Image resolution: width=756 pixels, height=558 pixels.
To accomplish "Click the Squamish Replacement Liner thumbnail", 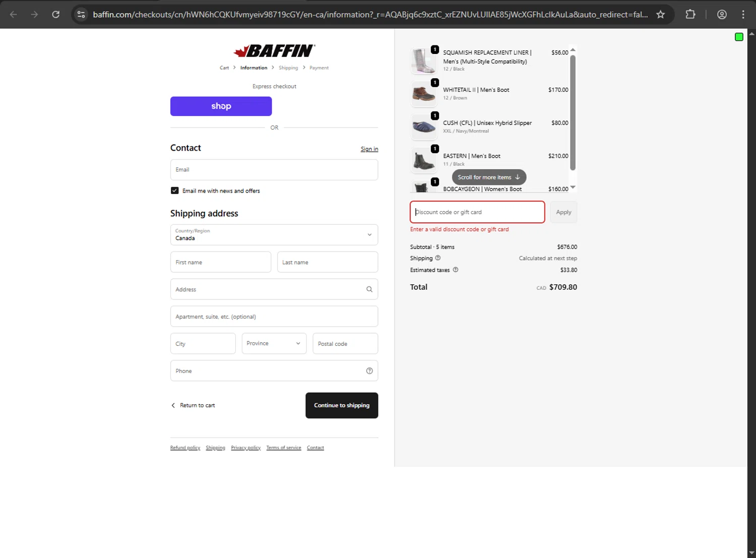I will coord(424,60).
